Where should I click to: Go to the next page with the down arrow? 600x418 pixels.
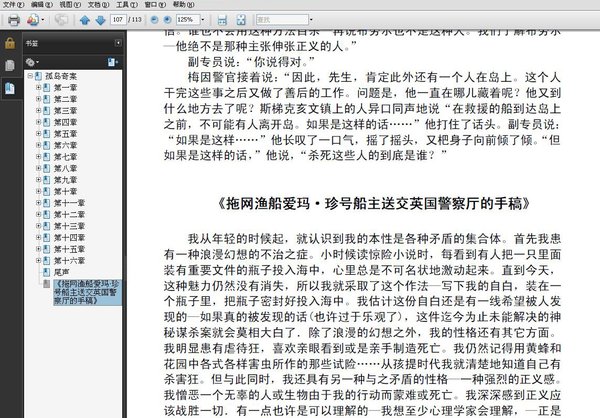[100, 20]
